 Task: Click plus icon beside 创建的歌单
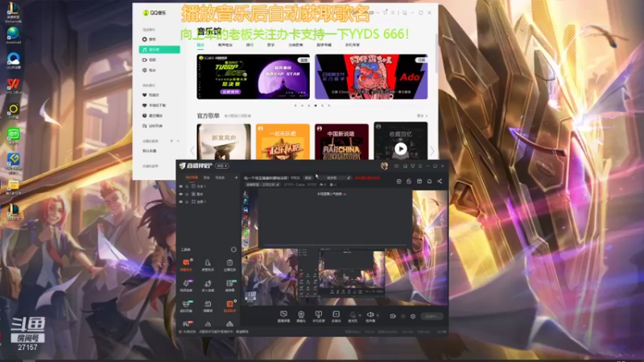click(x=171, y=141)
